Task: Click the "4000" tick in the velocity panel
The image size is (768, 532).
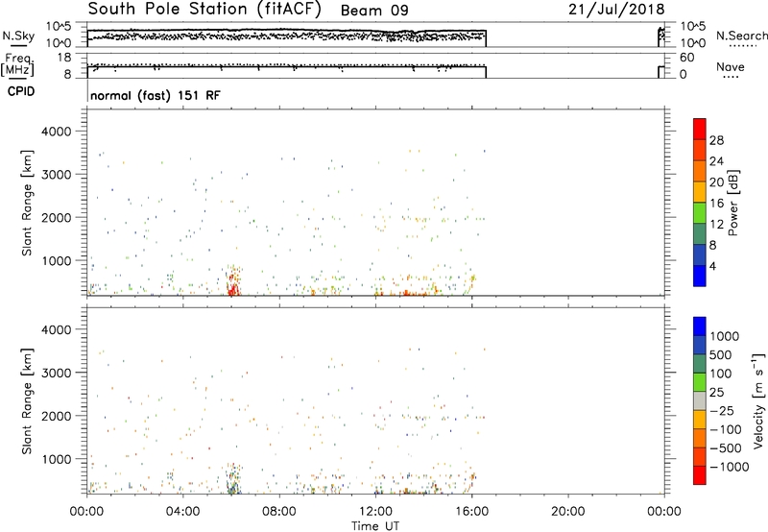Action: click(x=57, y=329)
